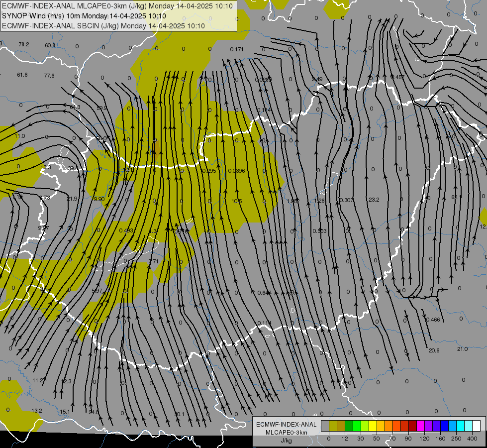Click the map value '24.0'
Image resolution: width=487 pixels, height=448 pixels.
point(94,412)
